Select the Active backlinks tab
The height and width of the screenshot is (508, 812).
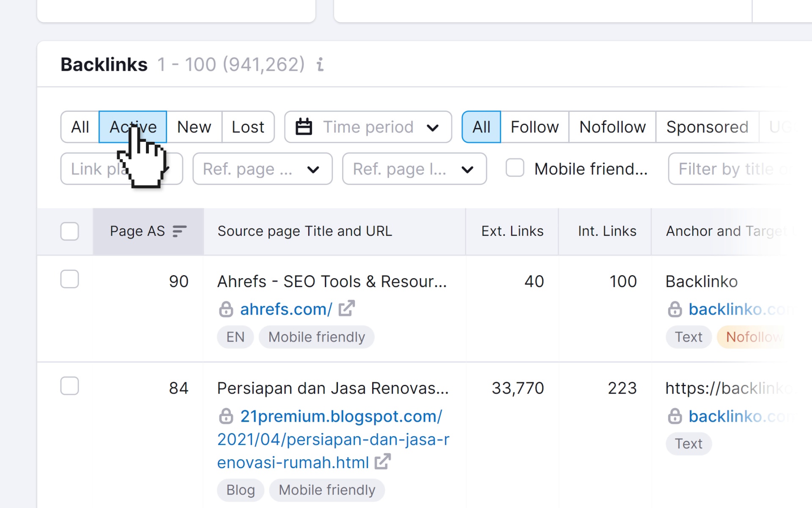[133, 127]
